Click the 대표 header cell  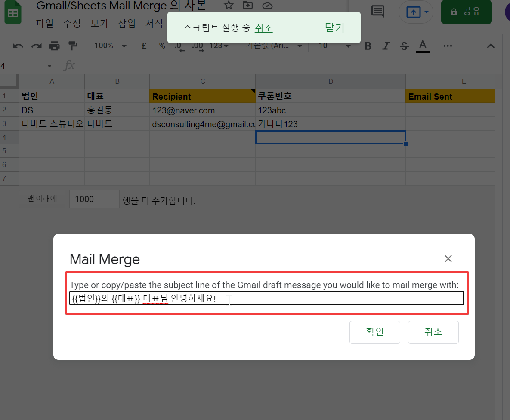tap(117, 96)
